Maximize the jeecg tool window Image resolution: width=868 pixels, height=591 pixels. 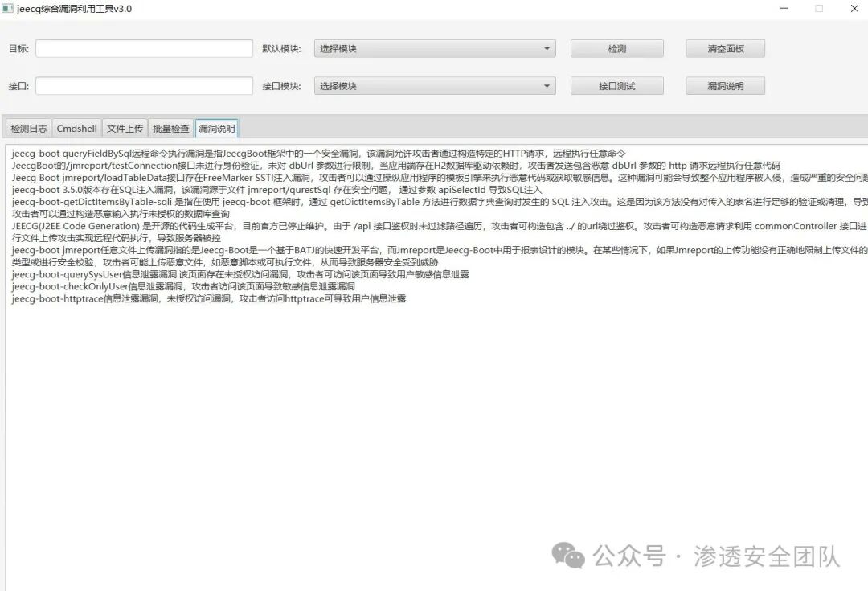(819, 8)
